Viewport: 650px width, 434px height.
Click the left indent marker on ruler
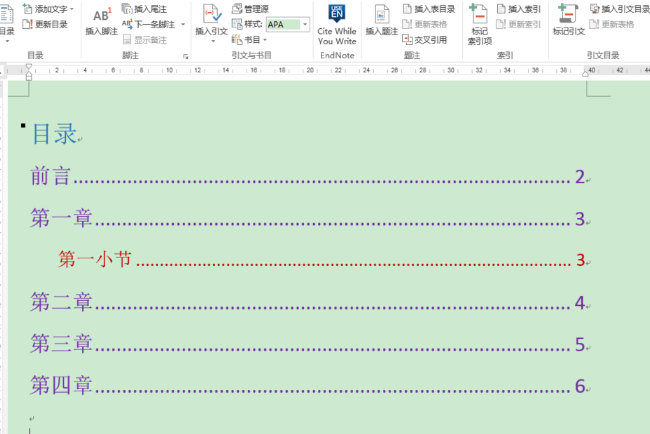point(29,78)
